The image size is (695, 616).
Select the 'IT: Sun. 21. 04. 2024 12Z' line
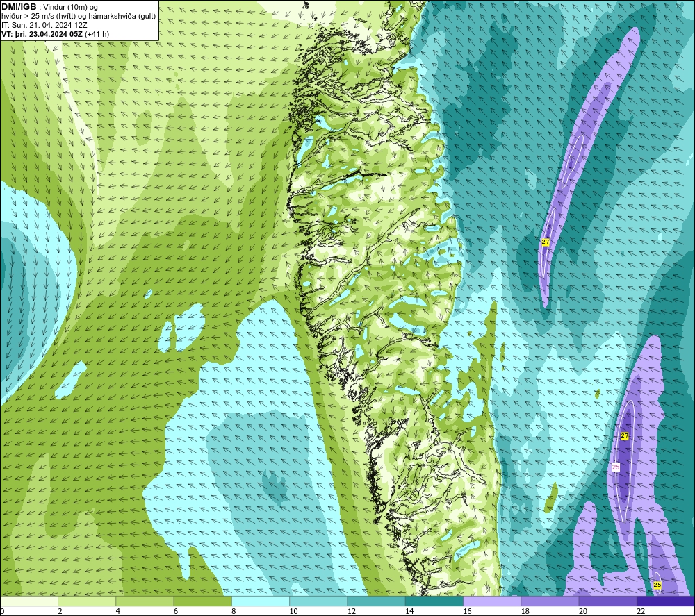44,25
